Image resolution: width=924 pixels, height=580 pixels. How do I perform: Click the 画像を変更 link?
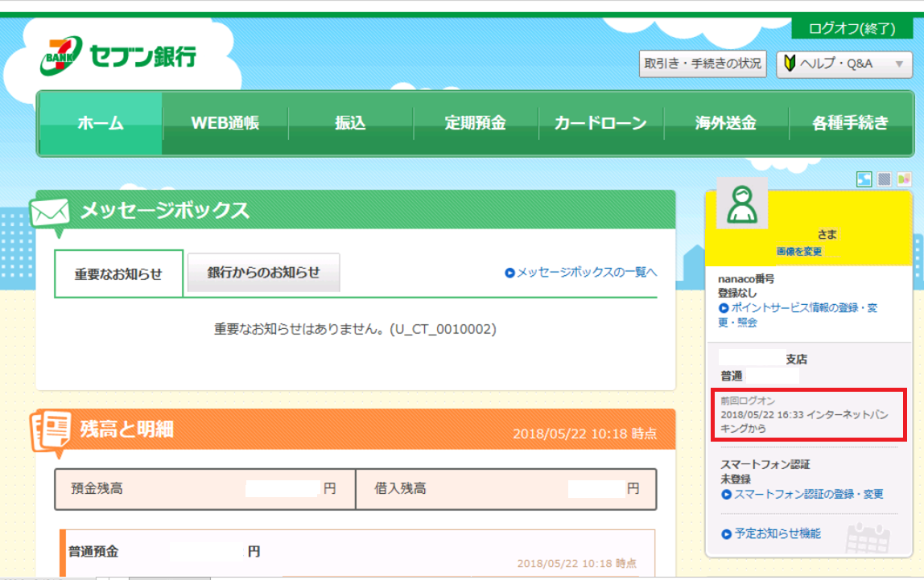pyautogui.click(x=798, y=252)
